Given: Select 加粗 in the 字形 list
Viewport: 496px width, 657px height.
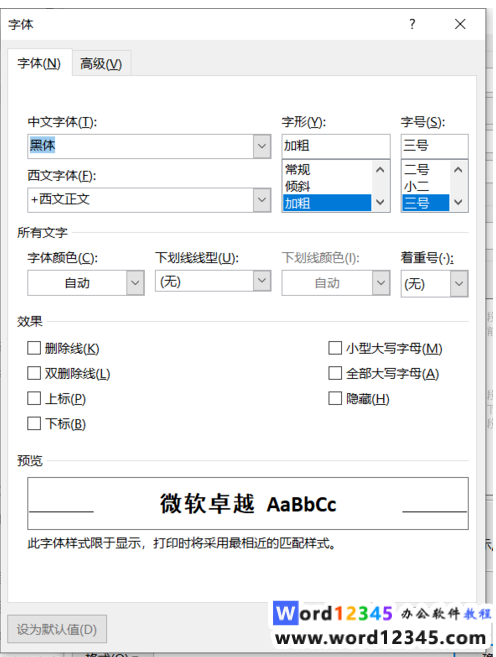Looking at the screenshot, I should click(327, 203).
